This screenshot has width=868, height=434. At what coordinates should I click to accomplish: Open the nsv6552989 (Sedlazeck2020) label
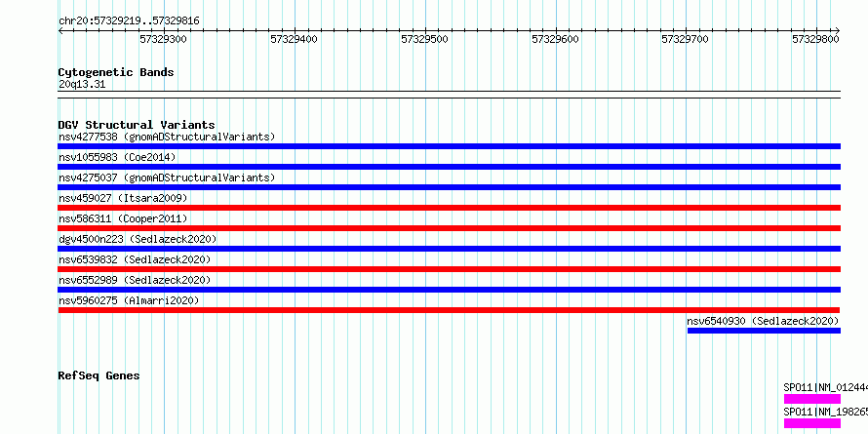pos(135,280)
